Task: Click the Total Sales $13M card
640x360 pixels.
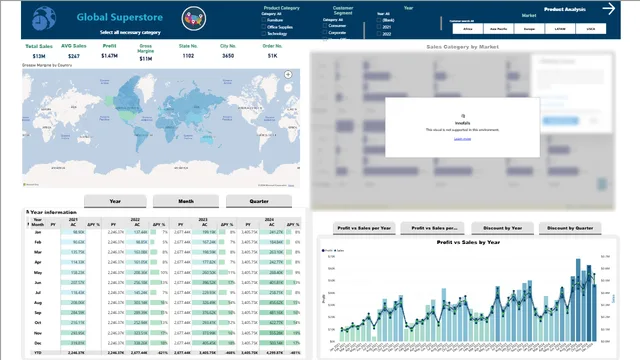Action: point(39,51)
